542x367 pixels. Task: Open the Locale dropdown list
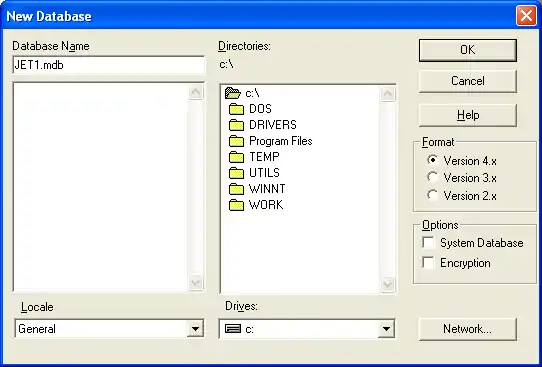(195, 329)
